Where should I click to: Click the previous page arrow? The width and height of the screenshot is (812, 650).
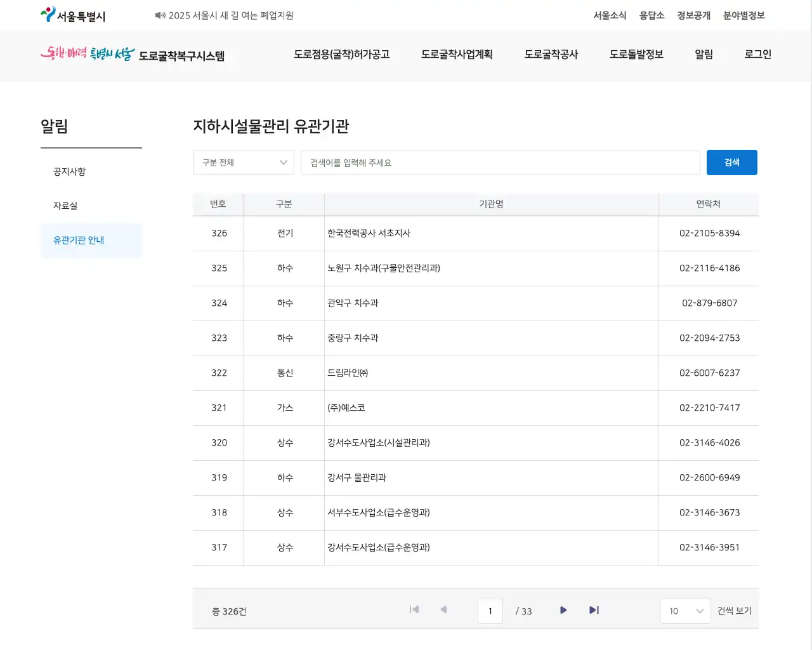[443, 610]
